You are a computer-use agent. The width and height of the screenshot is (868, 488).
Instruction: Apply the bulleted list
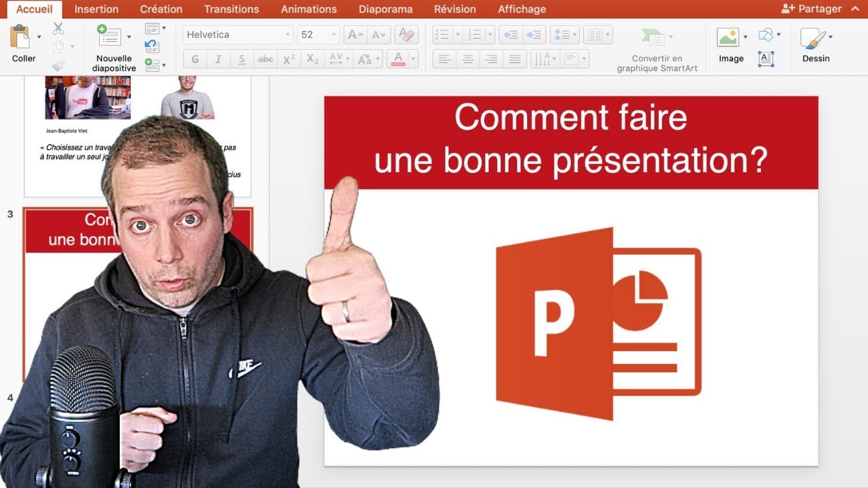click(x=441, y=35)
